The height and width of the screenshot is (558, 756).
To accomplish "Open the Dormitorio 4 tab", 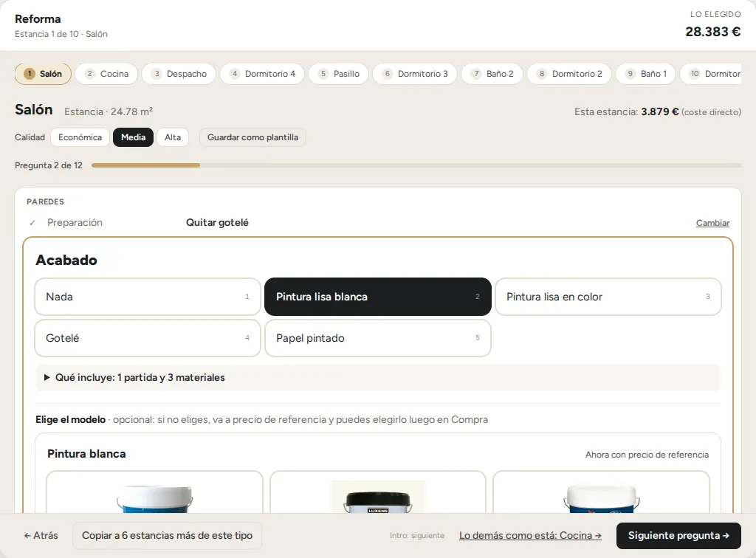I will (262, 74).
